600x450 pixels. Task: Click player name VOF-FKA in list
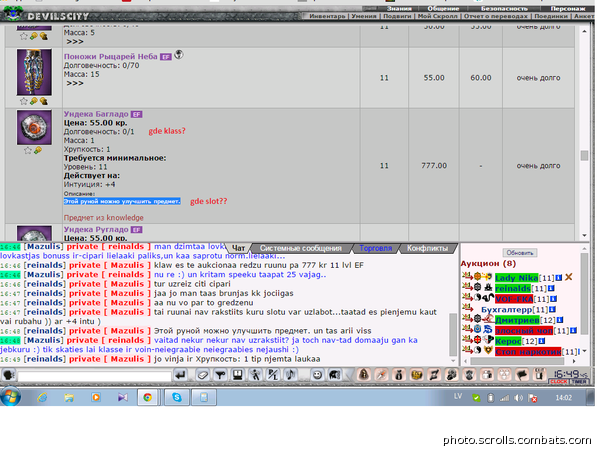[514, 299]
